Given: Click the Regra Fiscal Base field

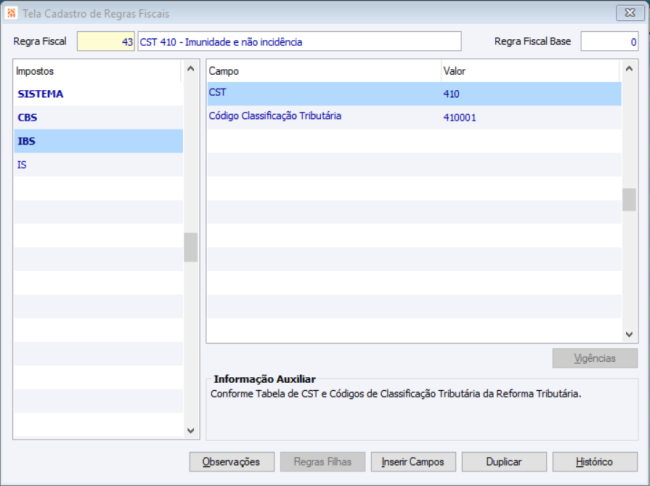Looking at the screenshot, I should (x=609, y=41).
